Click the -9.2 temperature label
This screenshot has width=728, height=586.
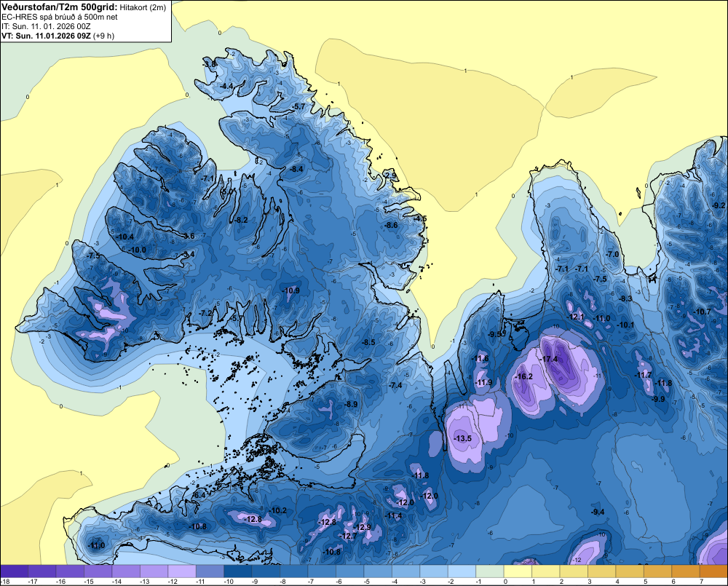[x=719, y=205]
